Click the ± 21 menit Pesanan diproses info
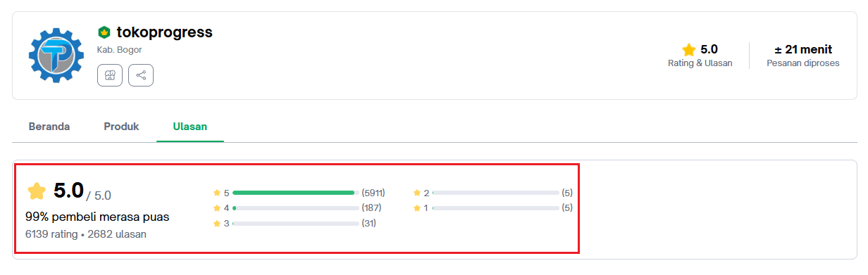 coord(803,56)
